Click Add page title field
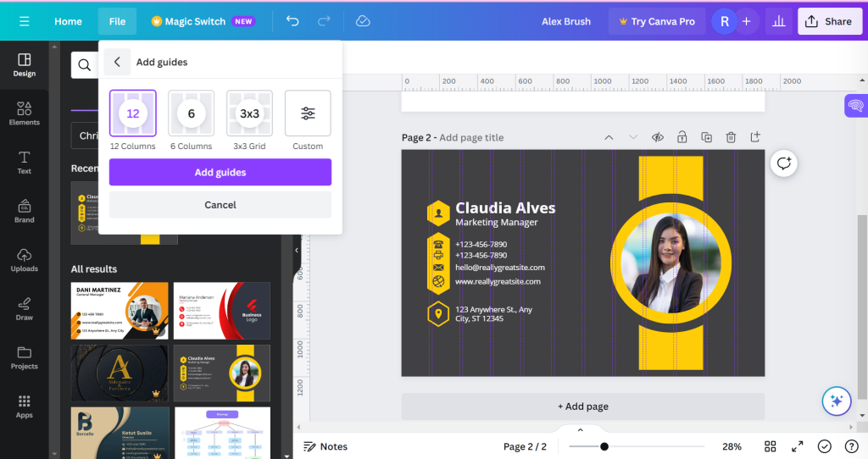This screenshot has height=459, width=868. (471, 138)
